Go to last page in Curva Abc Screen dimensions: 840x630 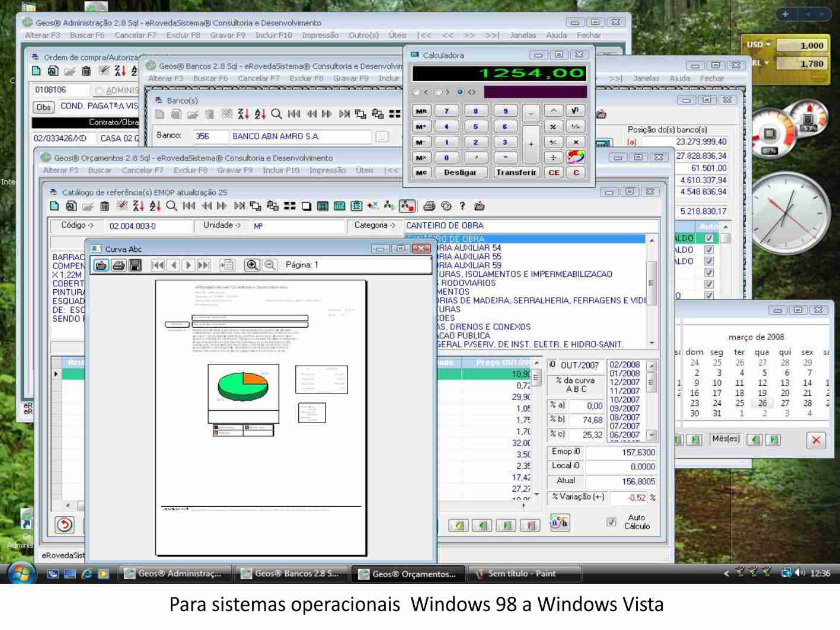point(203,266)
